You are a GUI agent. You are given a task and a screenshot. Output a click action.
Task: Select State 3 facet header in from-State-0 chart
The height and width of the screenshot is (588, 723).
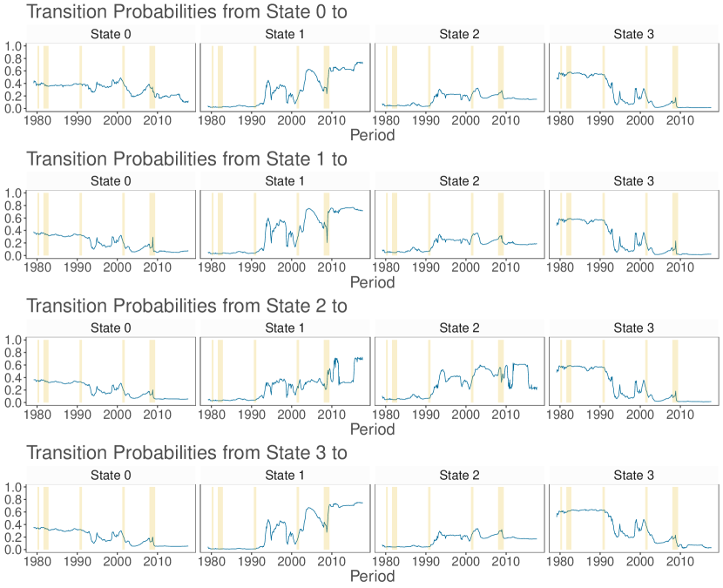point(632,34)
